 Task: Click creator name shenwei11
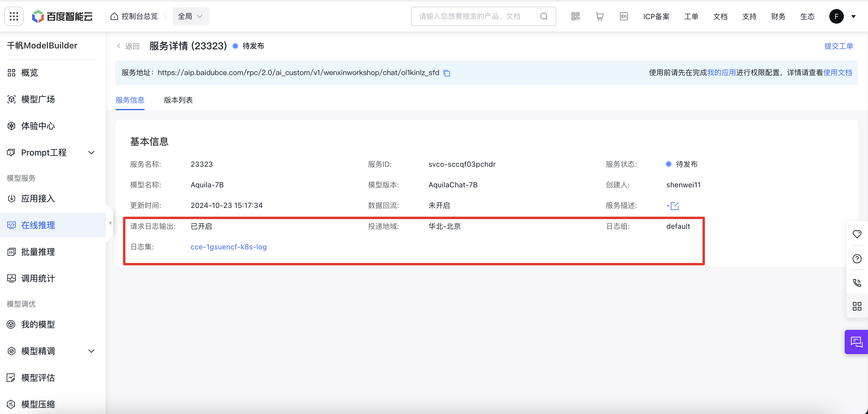[x=683, y=185]
